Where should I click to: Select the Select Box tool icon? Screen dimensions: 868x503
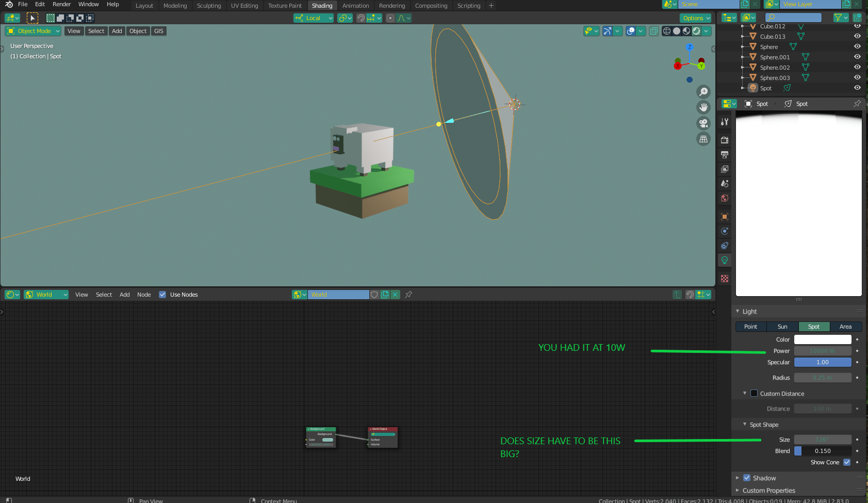tap(32, 18)
